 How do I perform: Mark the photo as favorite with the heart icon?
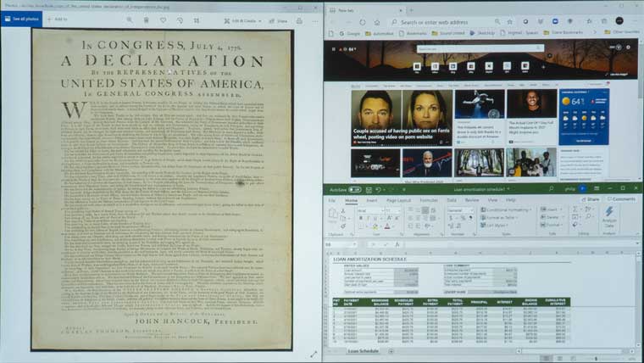click(x=163, y=20)
